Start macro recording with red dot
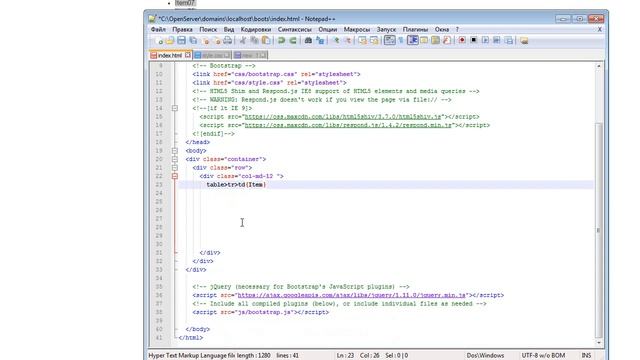This screenshot has width=640, height=360. 462,40
